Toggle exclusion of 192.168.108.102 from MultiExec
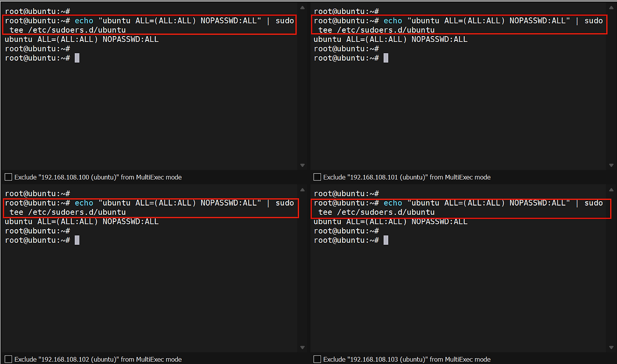Screen dimensions: 617x364 click(8, 359)
